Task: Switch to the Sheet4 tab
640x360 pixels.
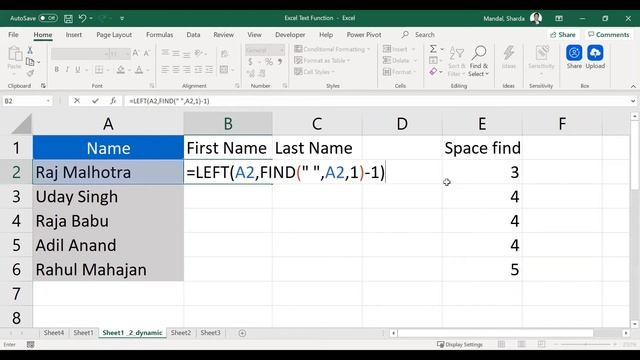Action: click(53, 333)
